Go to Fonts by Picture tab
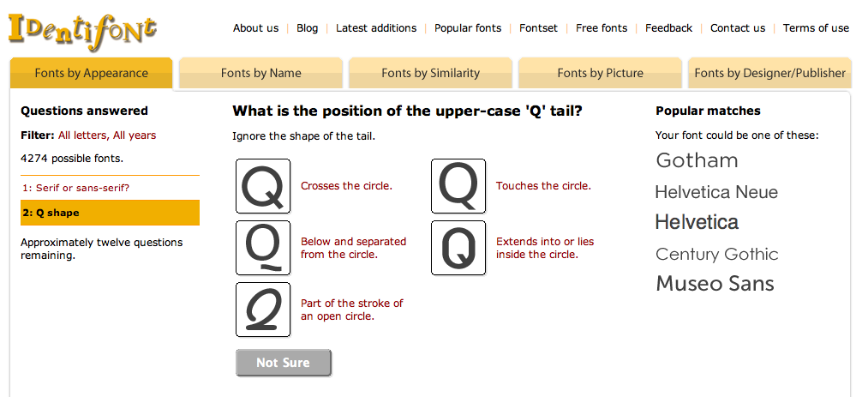 [600, 73]
